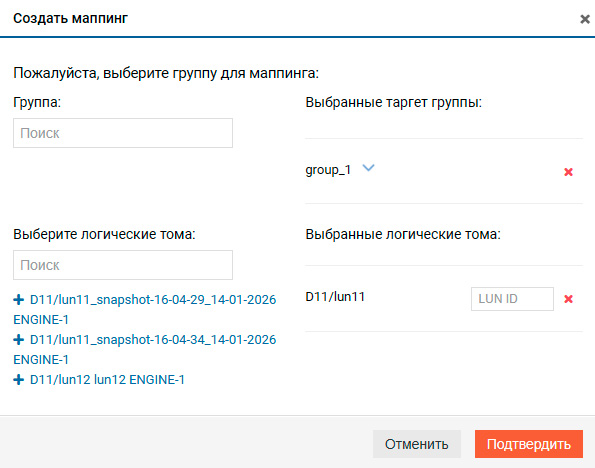Focus the Группа search field

click(x=123, y=133)
